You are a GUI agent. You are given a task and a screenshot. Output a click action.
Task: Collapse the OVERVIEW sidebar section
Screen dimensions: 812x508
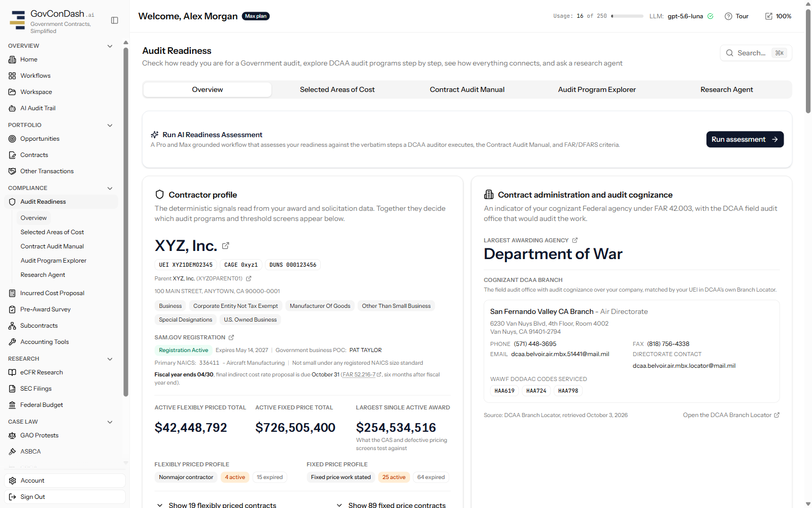click(x=110, y=46)
